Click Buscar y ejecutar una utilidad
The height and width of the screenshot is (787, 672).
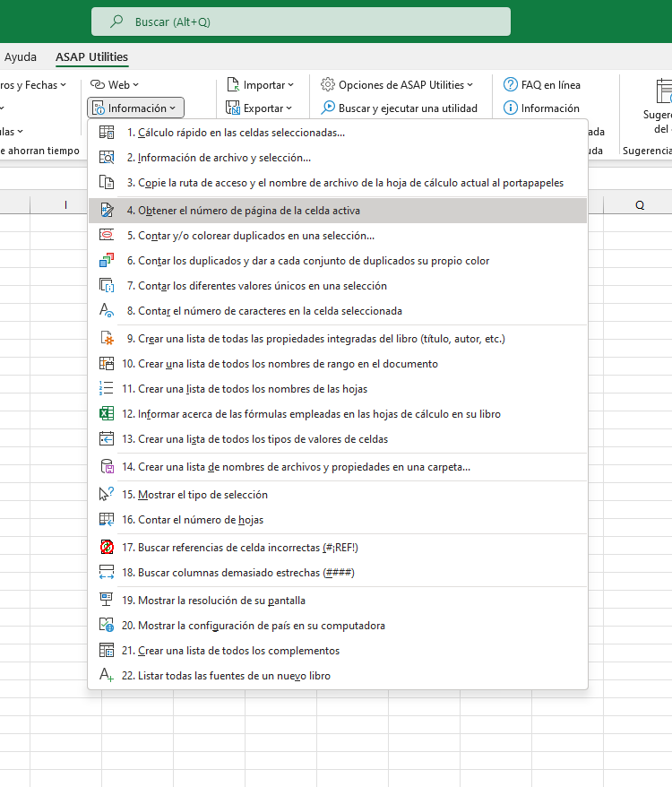399,108
